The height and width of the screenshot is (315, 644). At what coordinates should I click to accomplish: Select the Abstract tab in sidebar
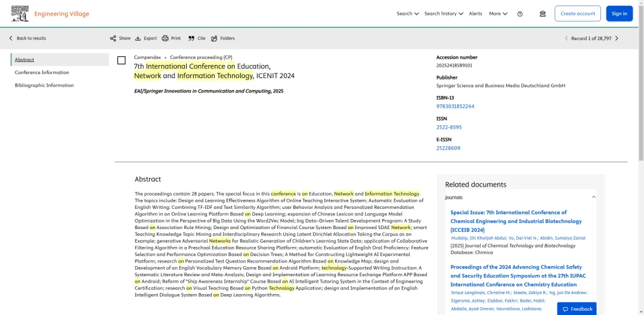(x=60, y=60)
